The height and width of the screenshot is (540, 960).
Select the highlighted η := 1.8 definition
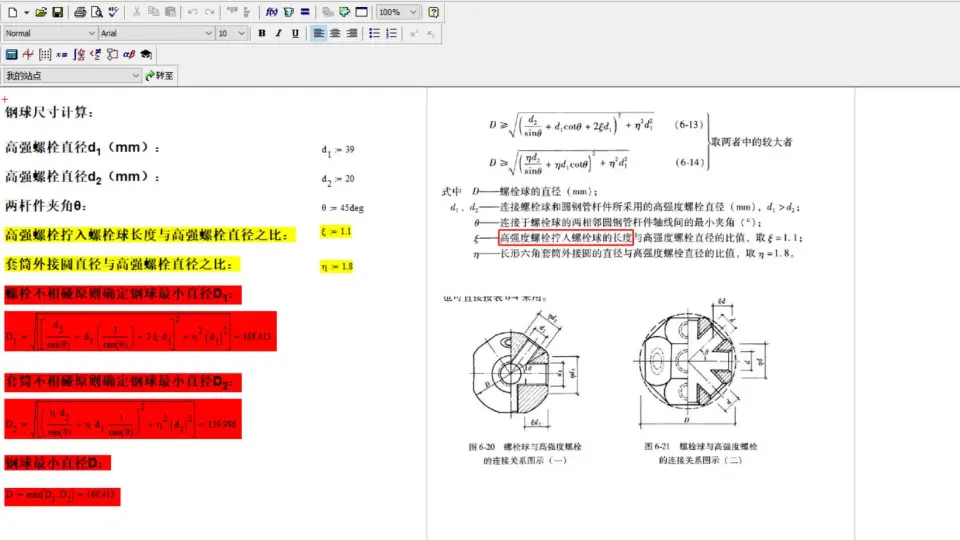[x=337, y=266]
